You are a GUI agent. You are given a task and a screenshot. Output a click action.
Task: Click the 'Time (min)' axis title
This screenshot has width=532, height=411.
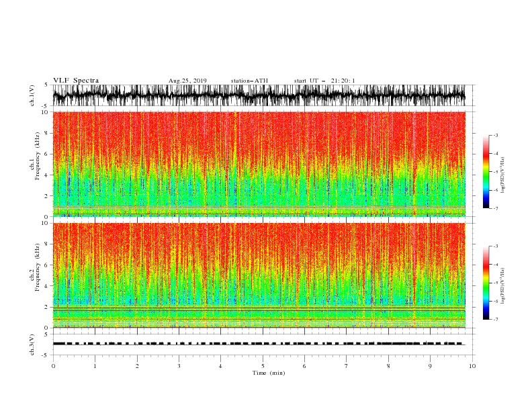tap(269, 373)
